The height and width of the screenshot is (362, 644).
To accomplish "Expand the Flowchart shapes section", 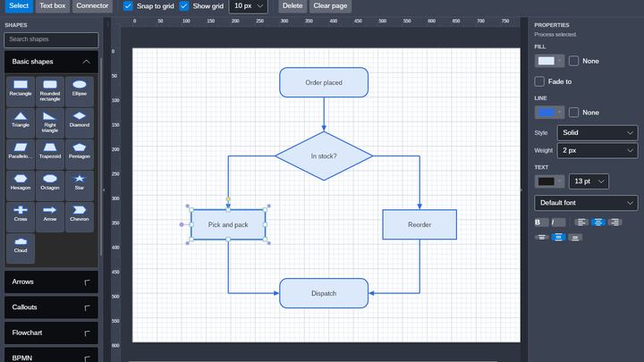I will click(51, 333).
